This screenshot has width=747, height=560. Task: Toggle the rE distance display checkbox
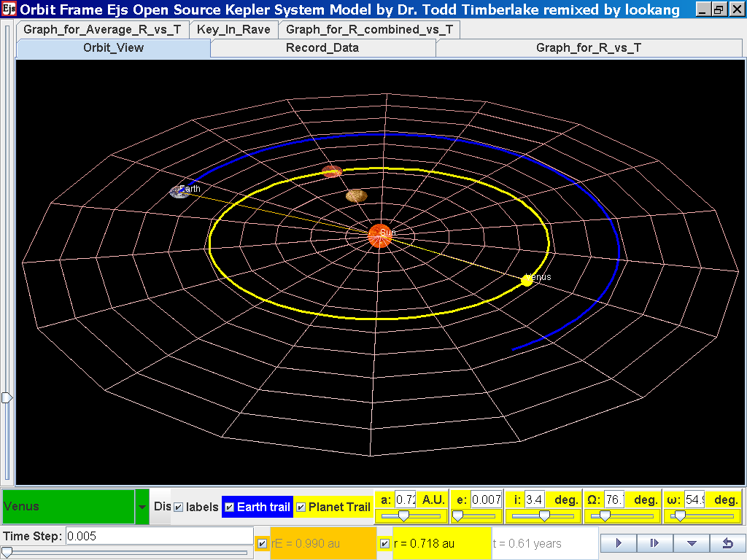[262, 543]
